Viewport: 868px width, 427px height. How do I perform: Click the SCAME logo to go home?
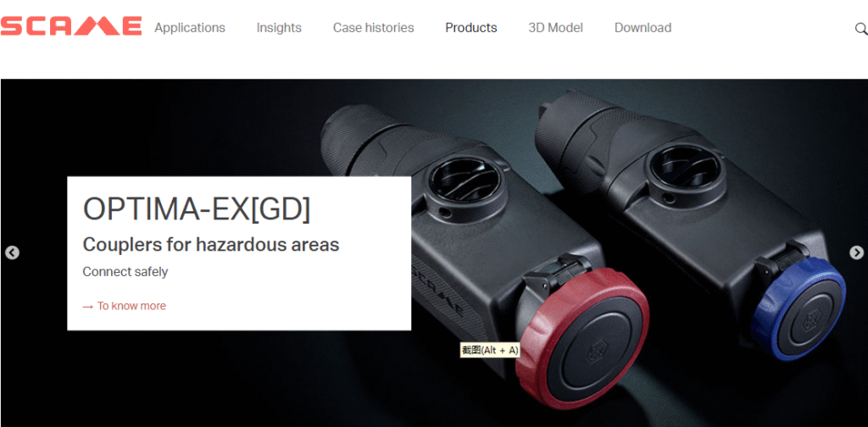[x=71, y=26]
